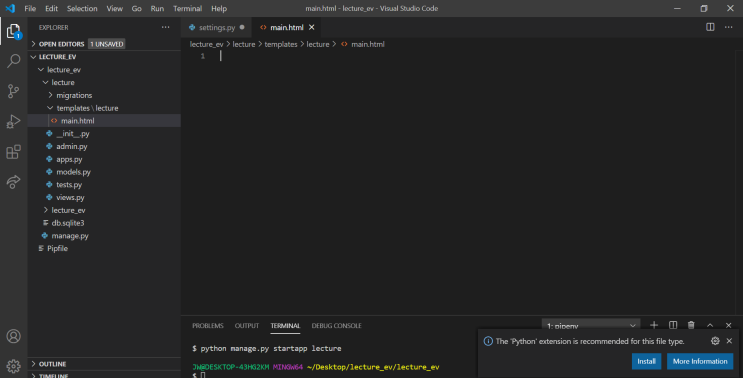Dismiss the Python extension notification
This screenshot has height=378, width=743.
[729, 341]
